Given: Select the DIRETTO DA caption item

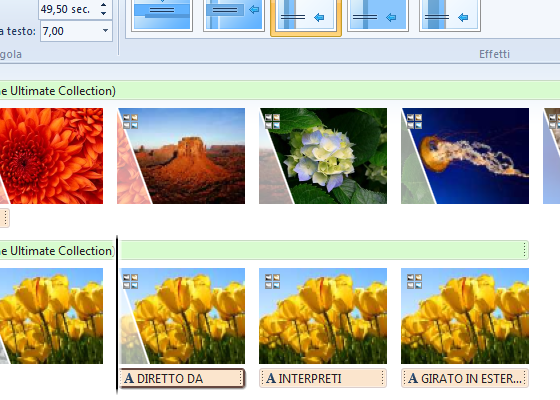Looking at the screenshot, I should (182, 378).
